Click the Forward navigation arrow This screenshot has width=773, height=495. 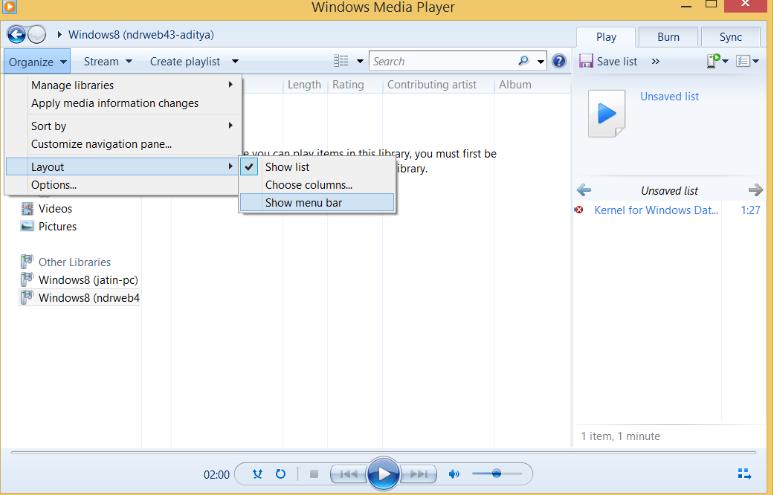click(x=37, y=35)
